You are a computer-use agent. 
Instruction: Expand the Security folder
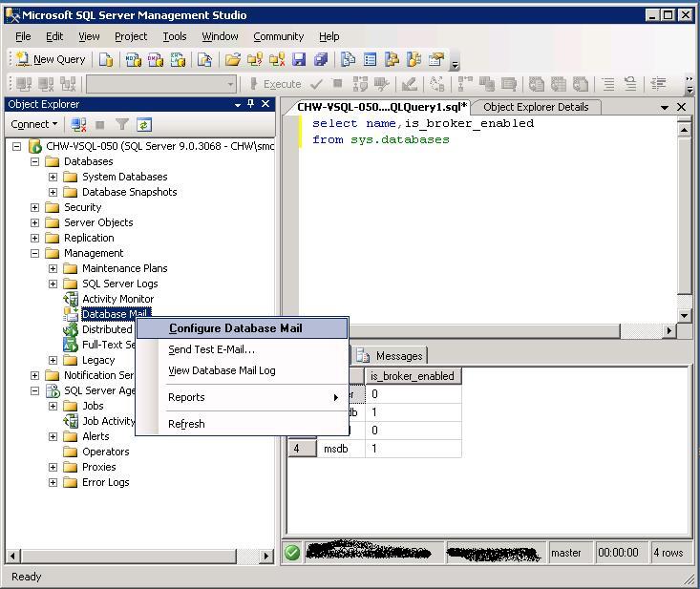click(x=34, y=207)
